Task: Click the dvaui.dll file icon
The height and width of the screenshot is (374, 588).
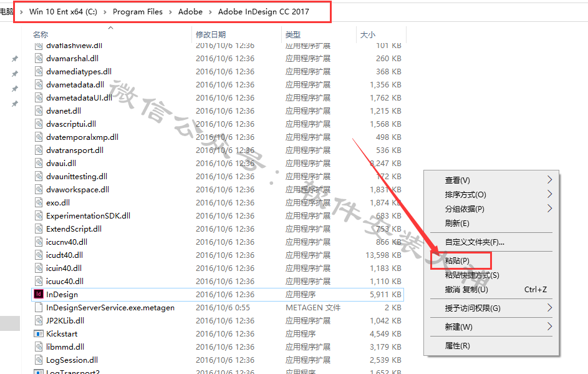Action: point(38,164)
